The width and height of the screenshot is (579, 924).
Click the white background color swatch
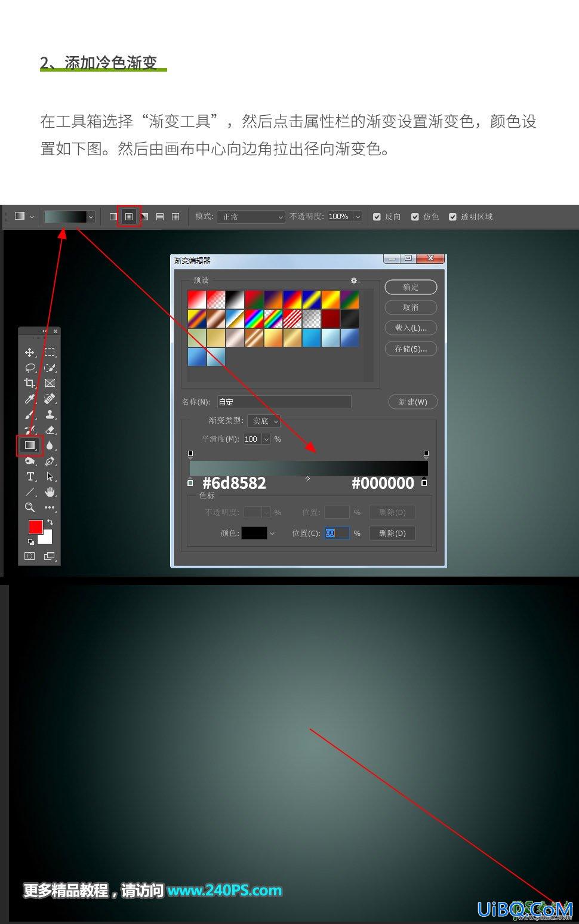[x=46, y=538]
